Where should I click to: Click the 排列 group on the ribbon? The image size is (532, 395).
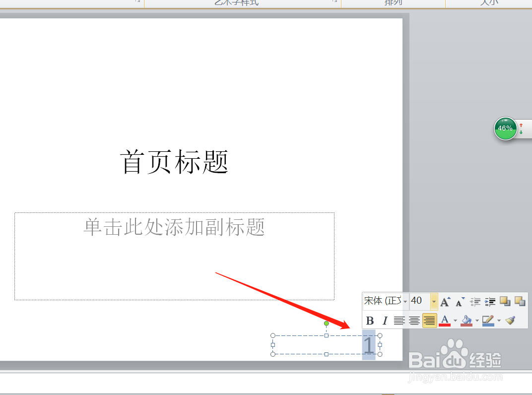pos(393,2)
